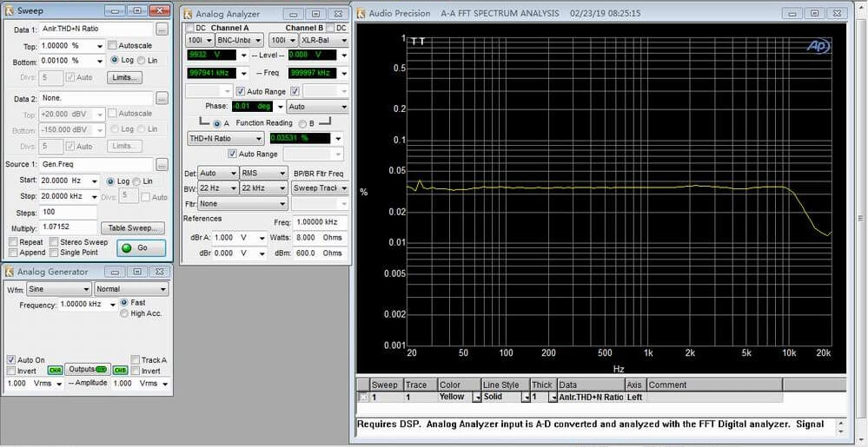Image resolution: width=868 pixels, height=447 pixels.
Task: Enable the Append checkbox in Sweep
Action: (13, 253)
